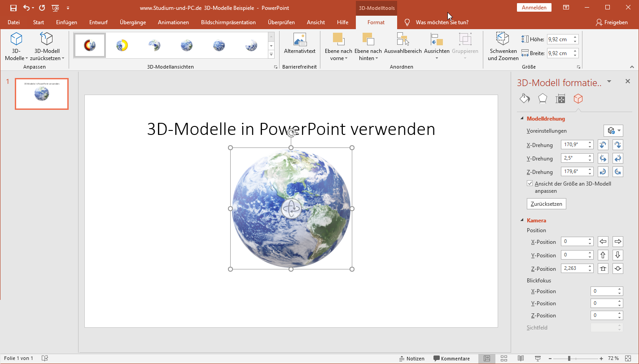Move the camera up with the arrow button
This screenshot has width=639, height=364.
pos(603,255)
